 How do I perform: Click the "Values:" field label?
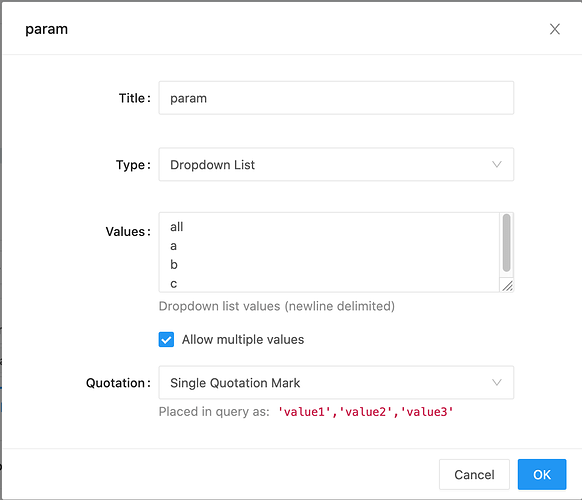pyautogui.click(x=128, y=232)
